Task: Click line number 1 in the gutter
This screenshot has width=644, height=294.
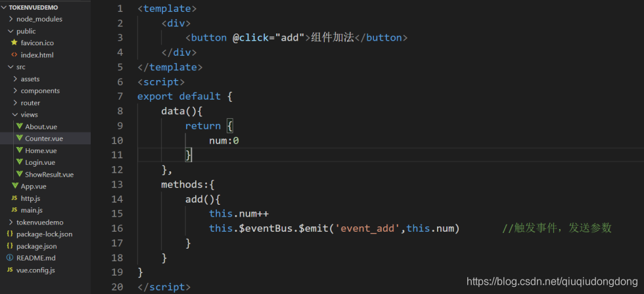Action: (120, 8)
